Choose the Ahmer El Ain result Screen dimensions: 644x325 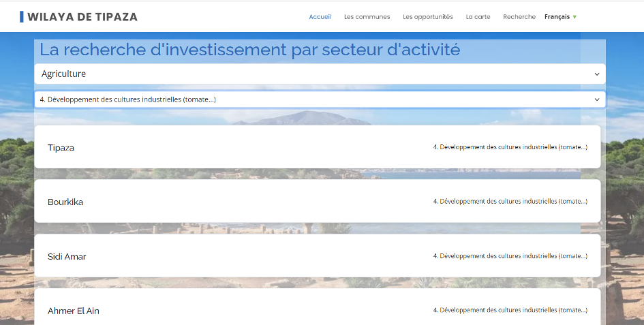tap(74, 311)
